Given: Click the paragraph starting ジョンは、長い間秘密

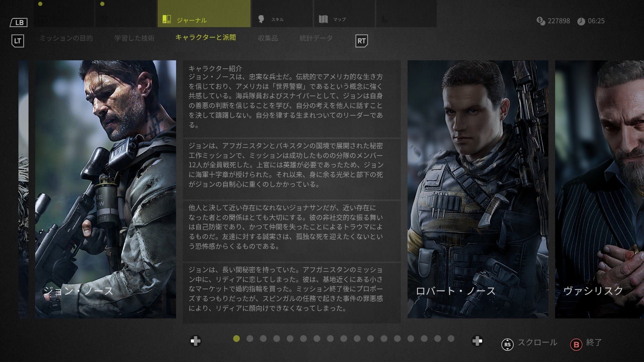Looking at the screenshot, I should pos(286,289).
